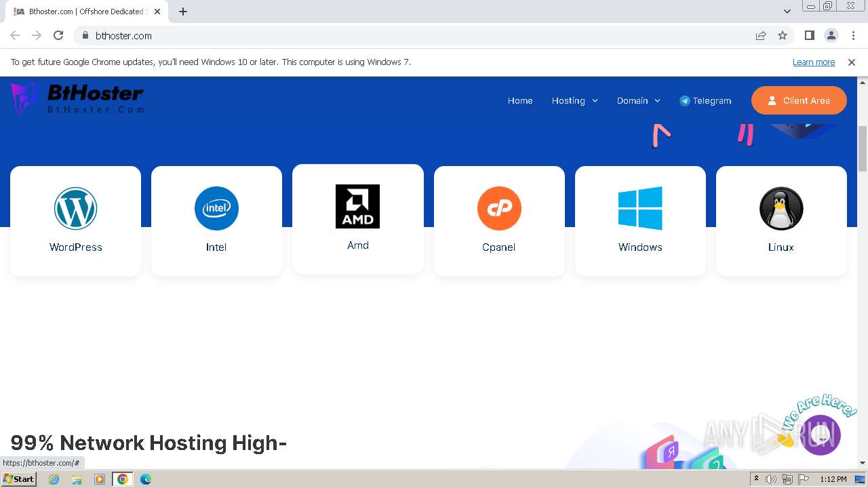Open Microsoft Edge from the taskbar
The width and height of the screenshot is (868, 488).
click(x=146, y=479)
